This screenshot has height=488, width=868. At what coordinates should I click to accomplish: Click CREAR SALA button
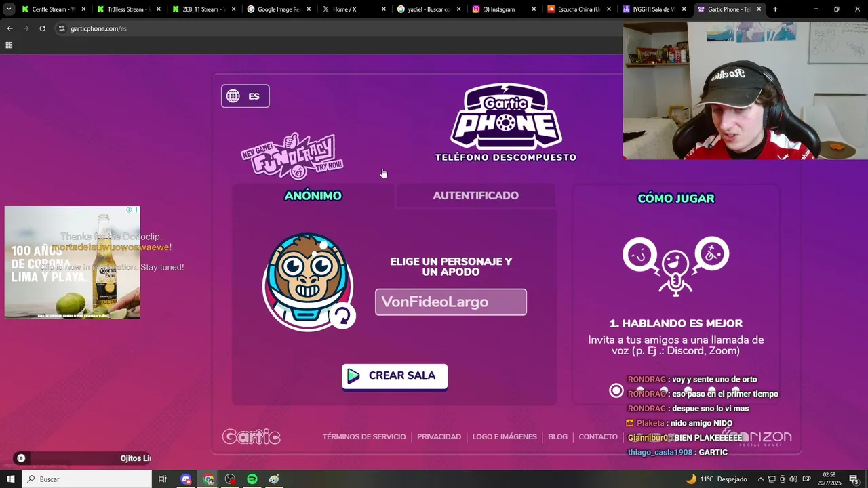coord(395,376)
